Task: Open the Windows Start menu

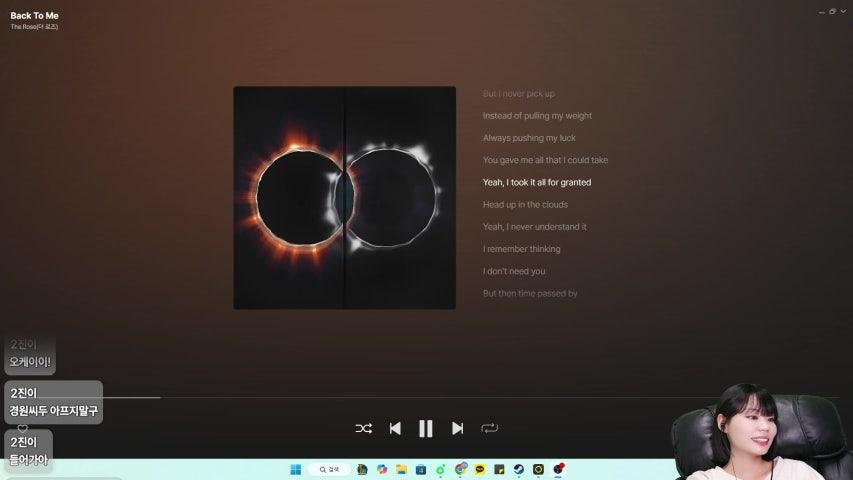Action: (295, 469)
